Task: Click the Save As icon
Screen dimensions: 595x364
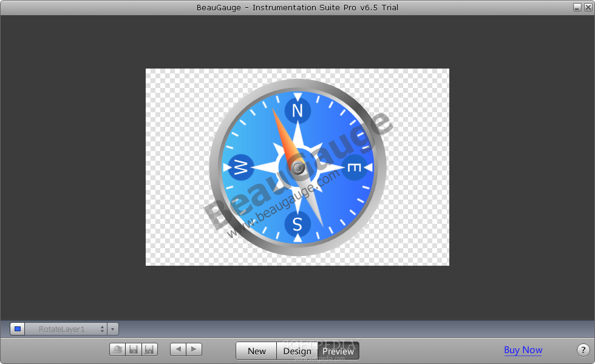Action: [x=149, y=349]
